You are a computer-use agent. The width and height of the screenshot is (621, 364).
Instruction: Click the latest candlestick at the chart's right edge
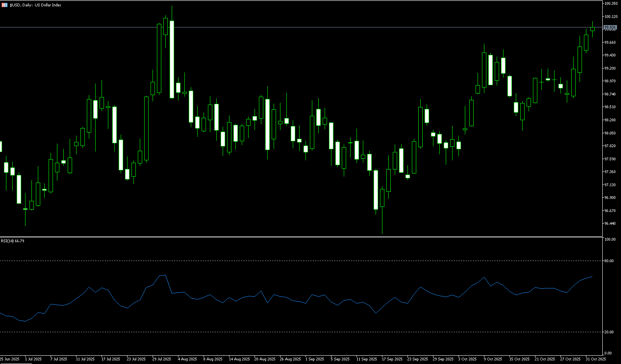pyautogui.click(x=593, y=29)
